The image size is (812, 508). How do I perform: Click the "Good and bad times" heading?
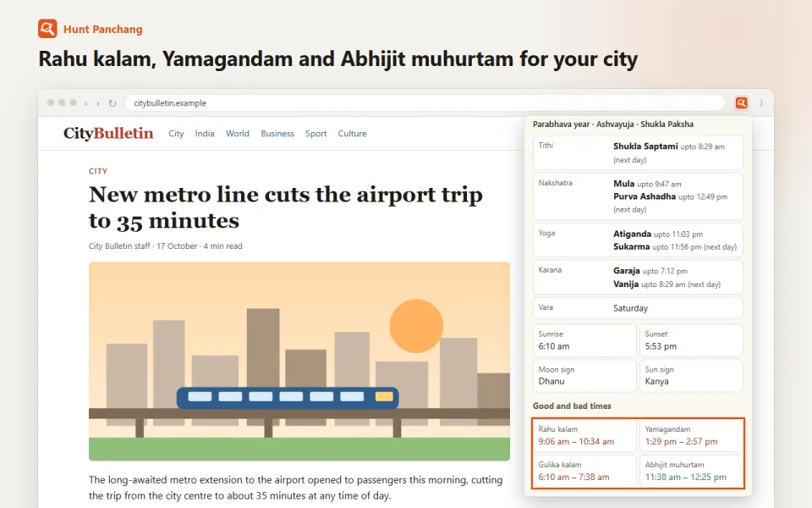click(572, 406)
